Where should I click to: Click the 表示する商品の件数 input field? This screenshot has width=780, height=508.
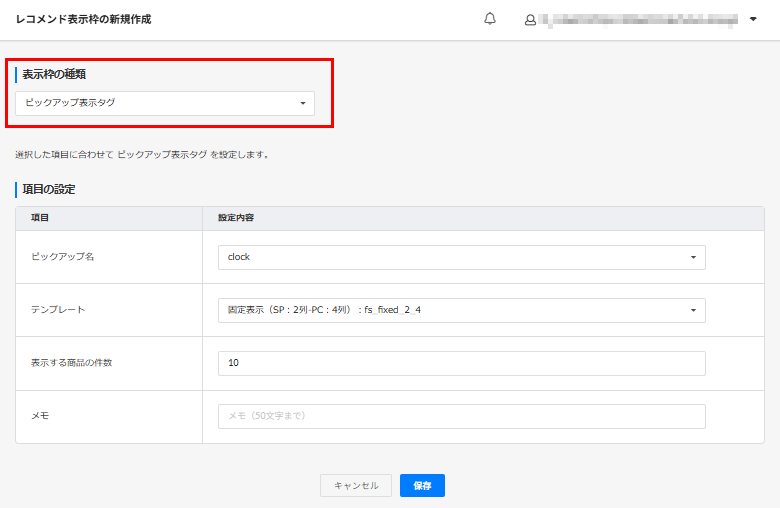coord(462,363)
